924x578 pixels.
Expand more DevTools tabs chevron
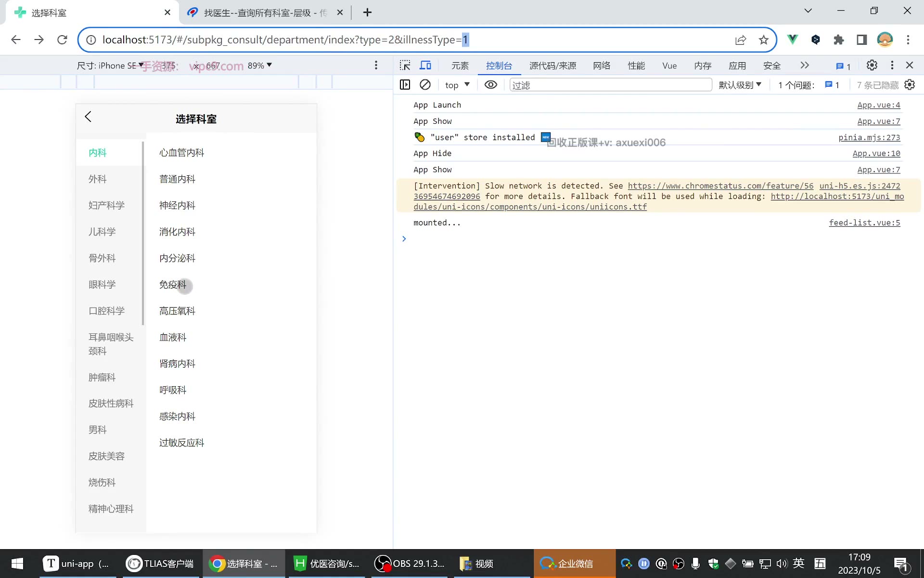[x=805, y=65]
